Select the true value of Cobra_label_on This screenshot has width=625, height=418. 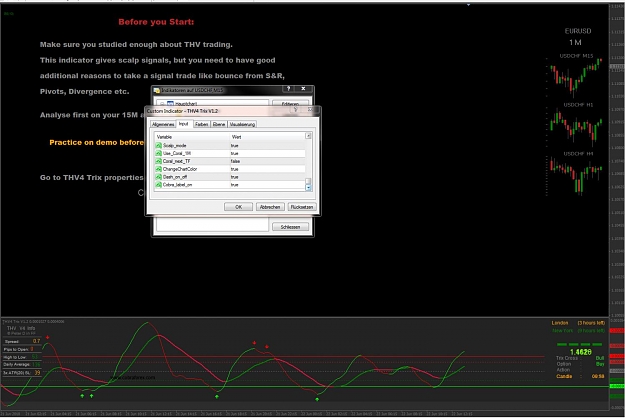tap(234, 185)
